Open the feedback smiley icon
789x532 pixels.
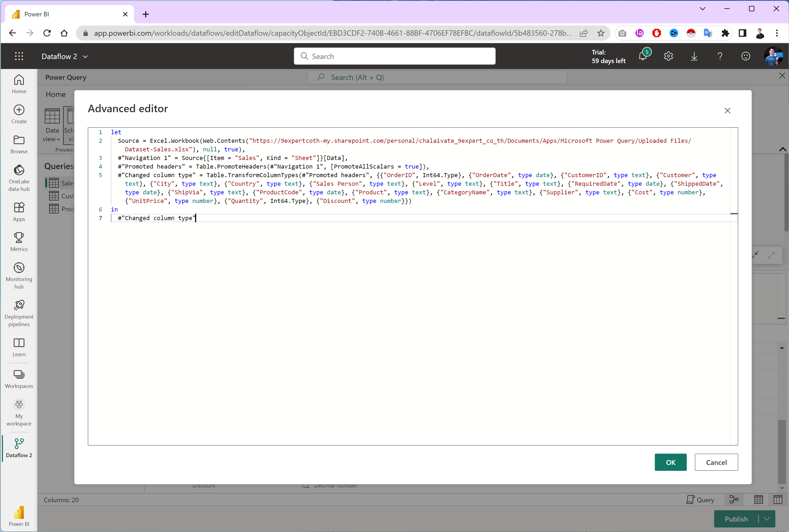(745, 56)
